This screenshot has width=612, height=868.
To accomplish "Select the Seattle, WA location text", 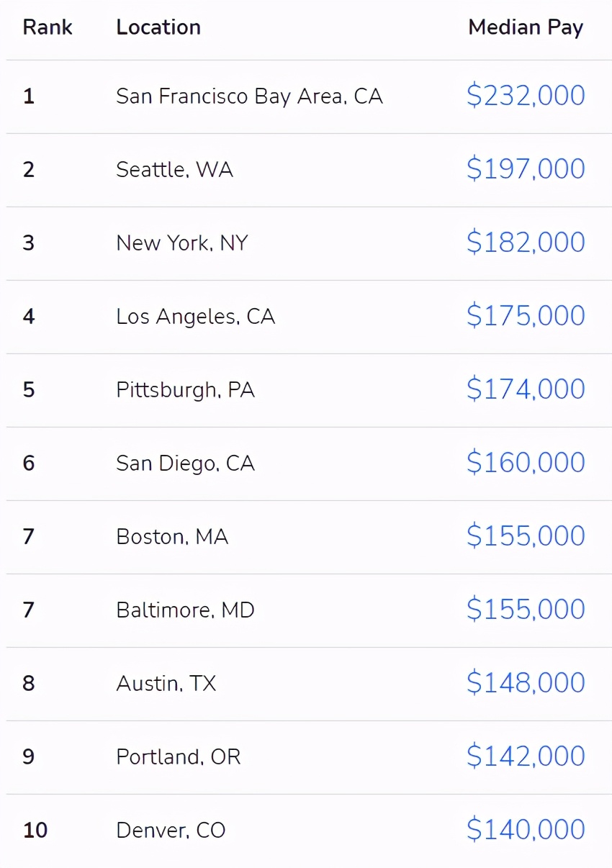I will [175, 170].
